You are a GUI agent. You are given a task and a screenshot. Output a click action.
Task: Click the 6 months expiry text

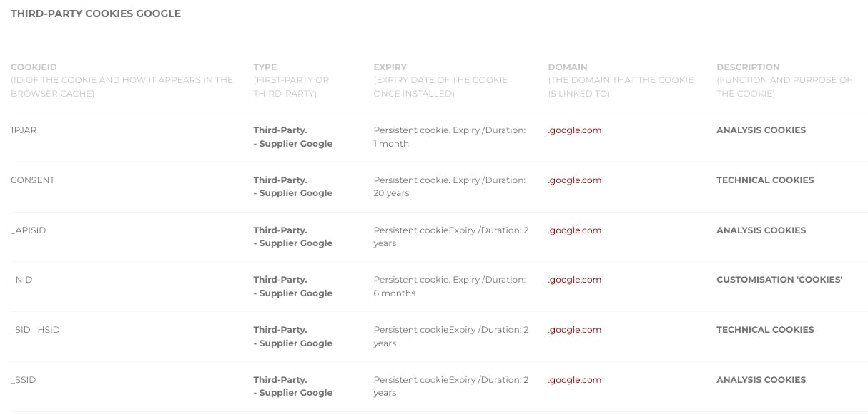point(394,293)
